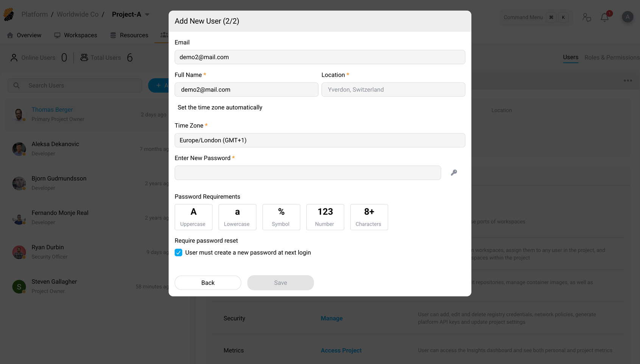
Task: Select Fernando Monje Real in user list
Action: point(87,218)
